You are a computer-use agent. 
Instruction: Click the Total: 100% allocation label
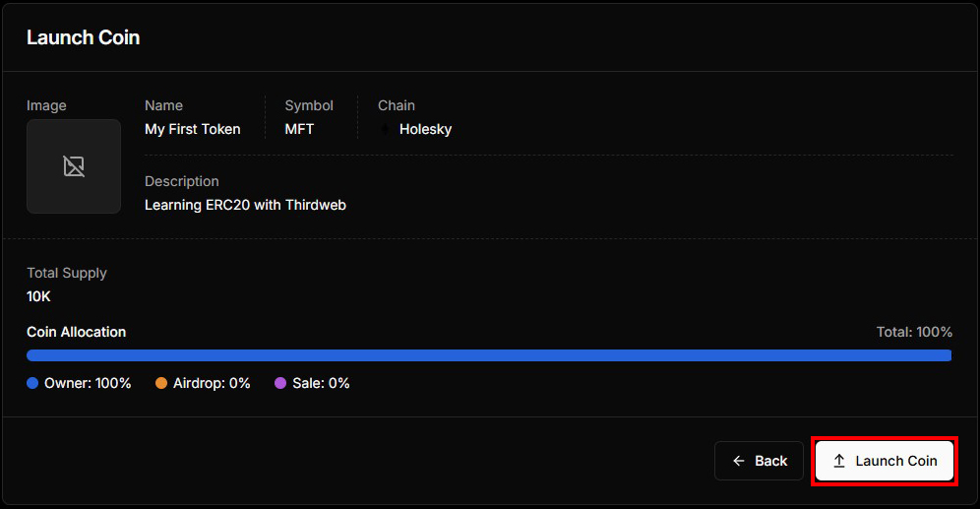(914, 332)
